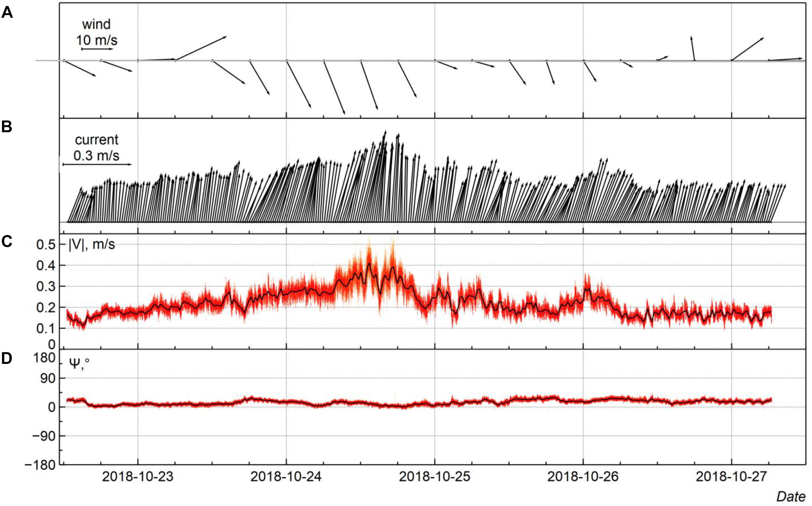Image resolution: width=812 pixels, height=506 pixels.
Task: Click the −180 tick label in panel D
Action: click(40, 465)
